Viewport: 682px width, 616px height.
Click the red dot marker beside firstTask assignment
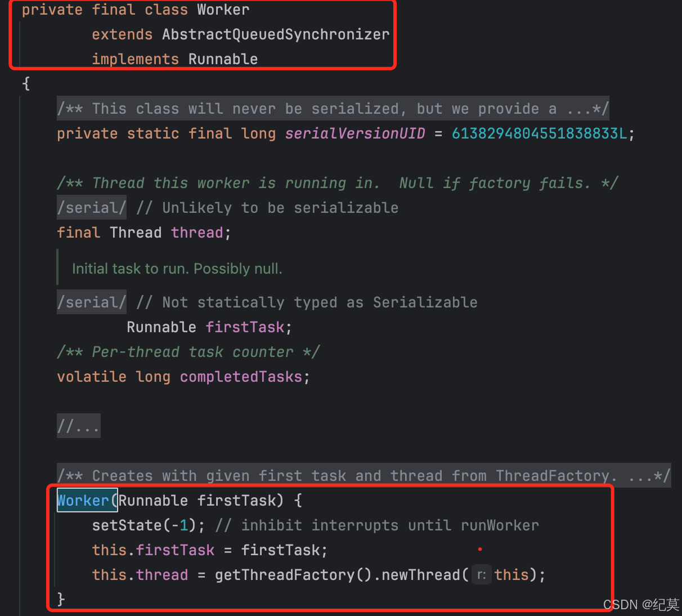click(x=479, y=548)
